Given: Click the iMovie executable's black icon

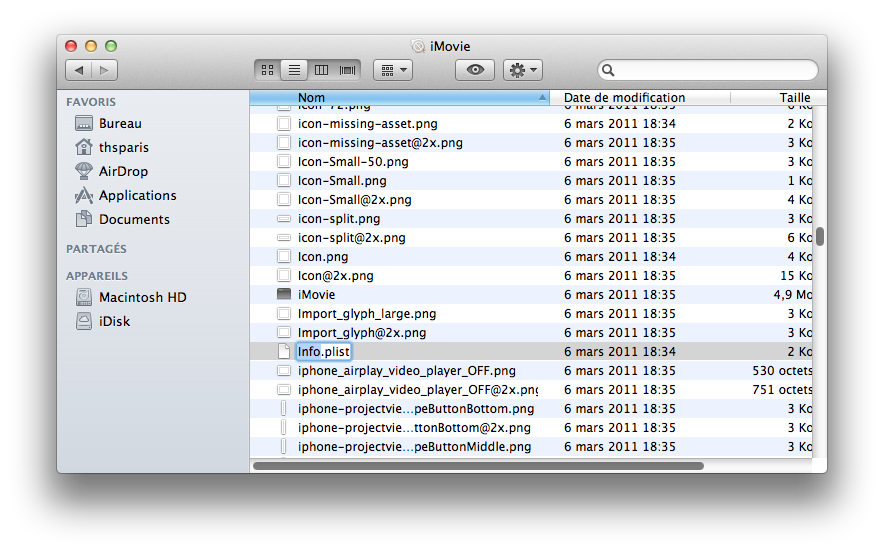Looking at the screenshot, I should pyautogui.click(x=284, y=294).
